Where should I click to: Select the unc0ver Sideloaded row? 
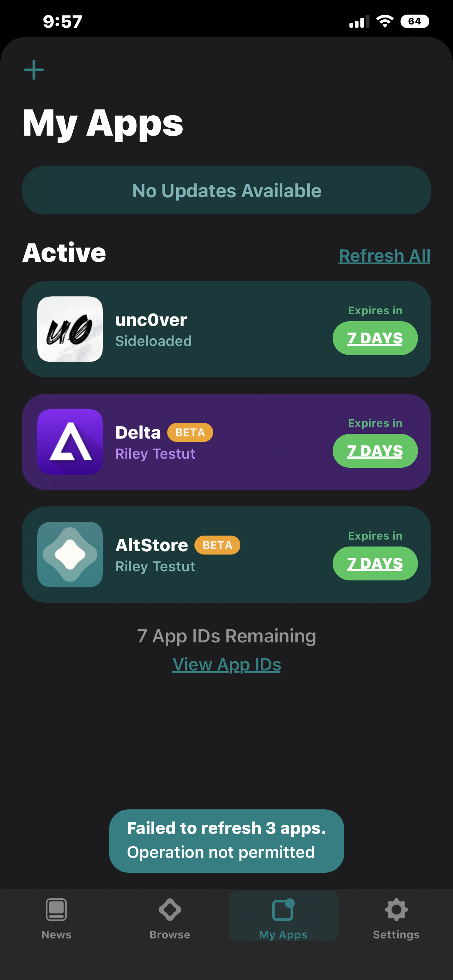tap(226, 329)
